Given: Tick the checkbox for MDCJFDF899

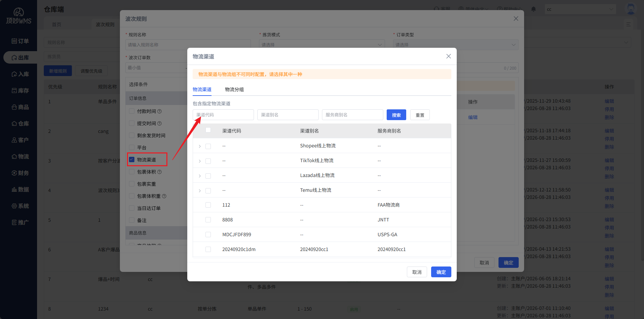Looking at the screenshot, I should [208, 235].
